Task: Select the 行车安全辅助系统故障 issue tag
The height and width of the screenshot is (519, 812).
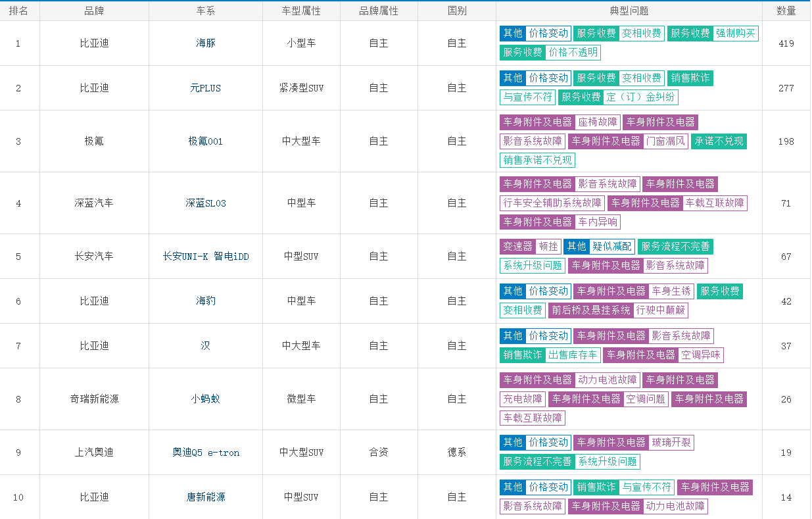Action: [552, 203]
